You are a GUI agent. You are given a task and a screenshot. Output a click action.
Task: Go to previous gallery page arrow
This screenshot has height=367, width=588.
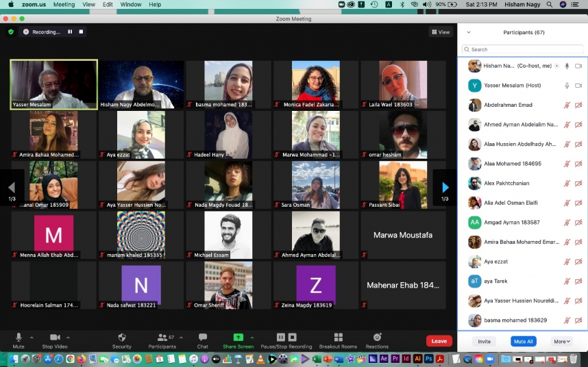pos(12,187)
